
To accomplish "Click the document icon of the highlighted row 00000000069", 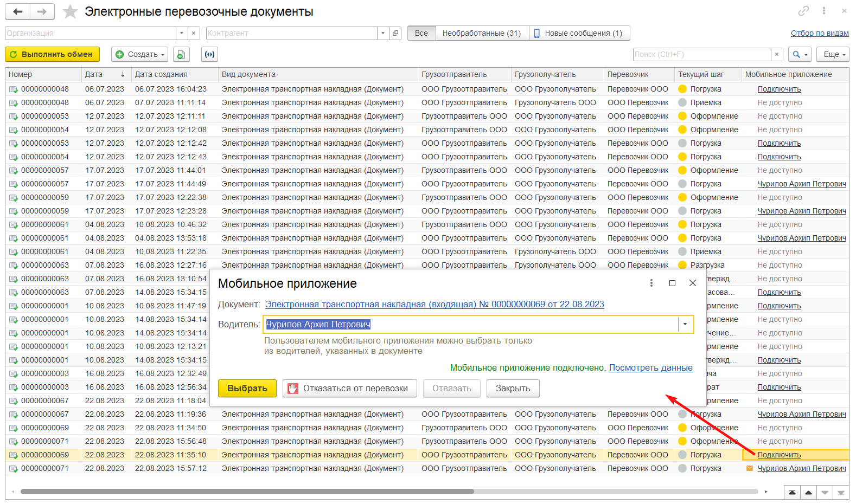I will 13,455.
